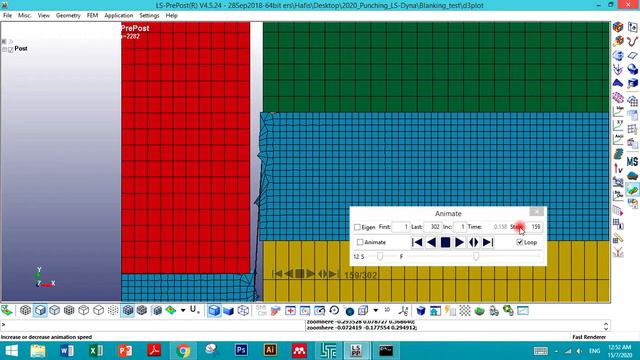Image resolution: width=640 pixels, height=360 pixels.
Task: Click the MS icon in right toolbar
Action: tap(632, 162)
